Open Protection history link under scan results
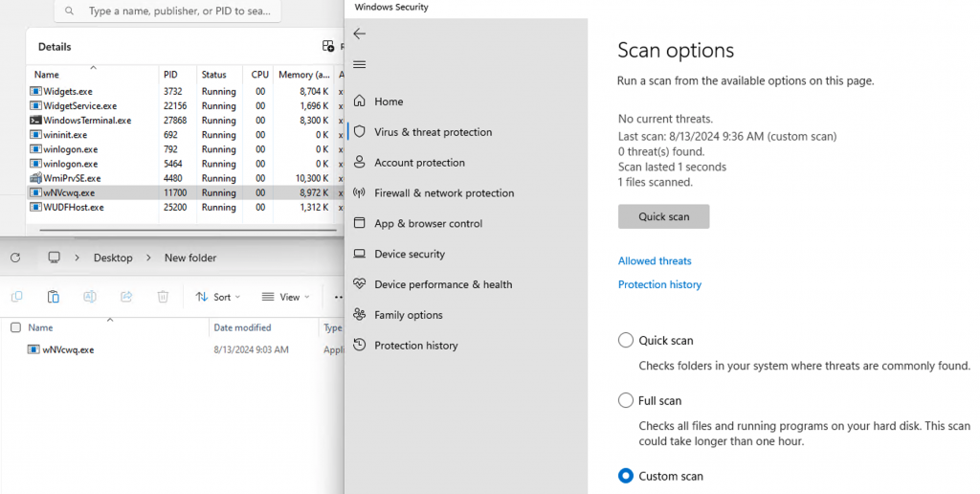The image size is (980, 494). coord(659,284)
